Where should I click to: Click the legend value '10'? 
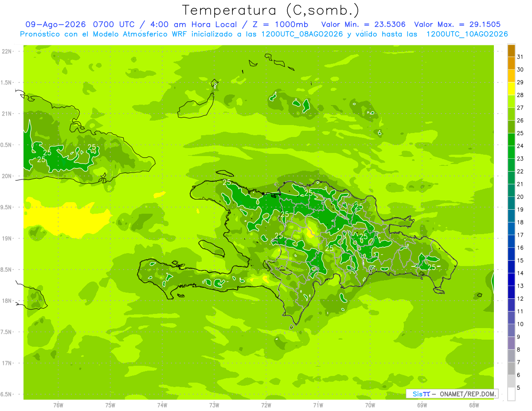[520, 324]
